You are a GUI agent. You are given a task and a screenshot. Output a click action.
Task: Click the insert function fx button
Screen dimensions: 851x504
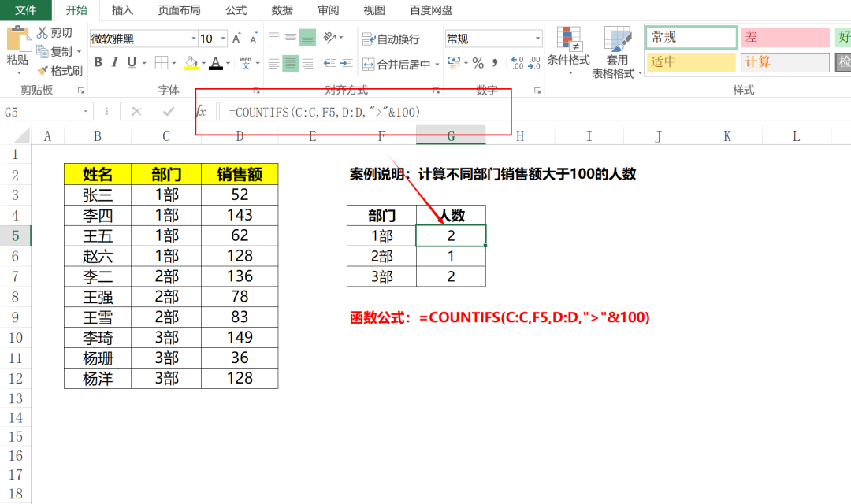coord(200,112)
